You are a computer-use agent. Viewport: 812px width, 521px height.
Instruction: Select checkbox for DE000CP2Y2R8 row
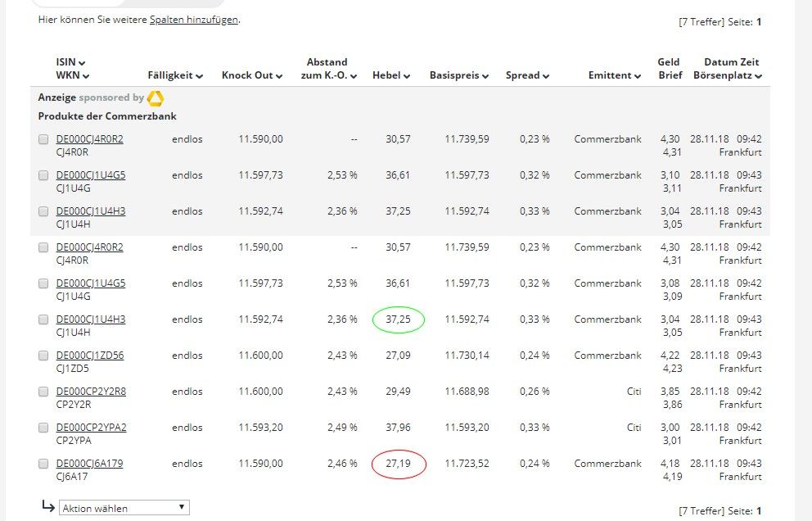coord(43,392)
